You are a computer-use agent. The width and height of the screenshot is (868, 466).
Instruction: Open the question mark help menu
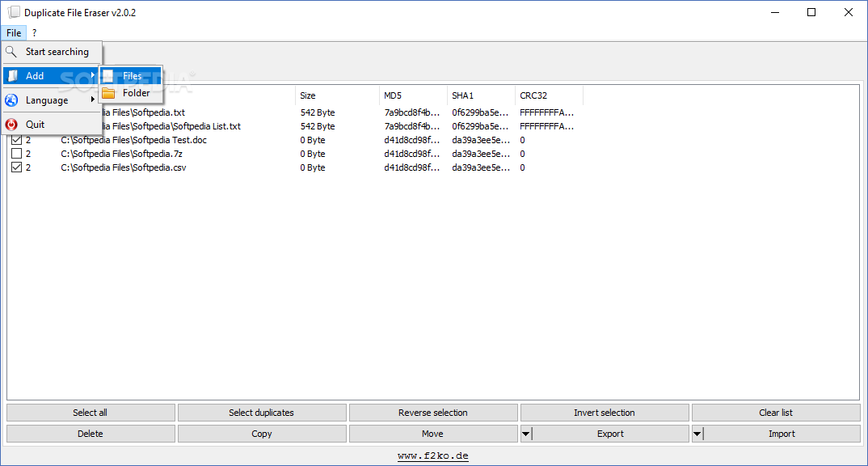coord(34,32)
